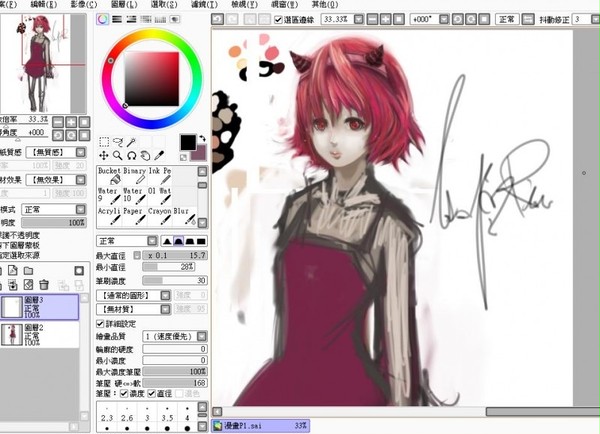The image size is (600, 434).
Task: Open the 圖層(L) menu
Action: pos(124,5)
